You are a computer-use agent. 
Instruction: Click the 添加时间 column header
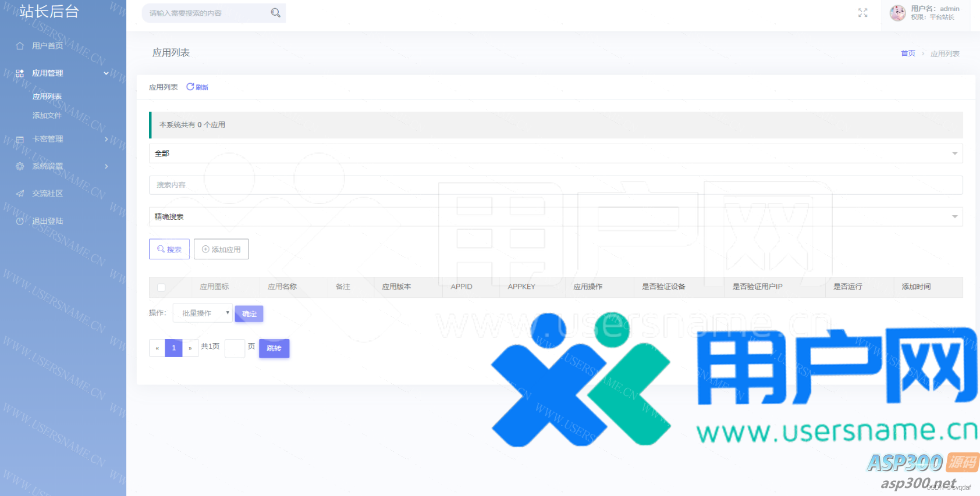[916, 287]
